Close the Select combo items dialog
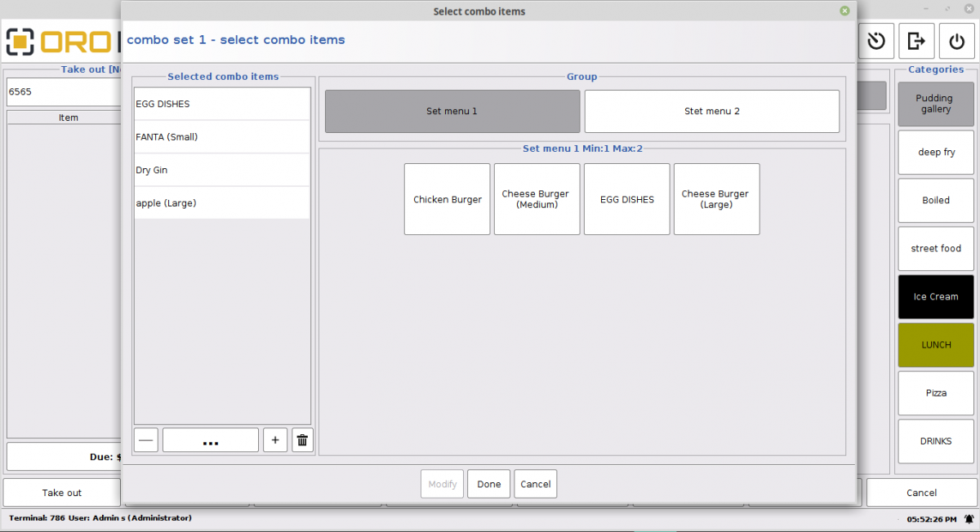This screenshot has width=980, height=532. click(x=844, y=11)
